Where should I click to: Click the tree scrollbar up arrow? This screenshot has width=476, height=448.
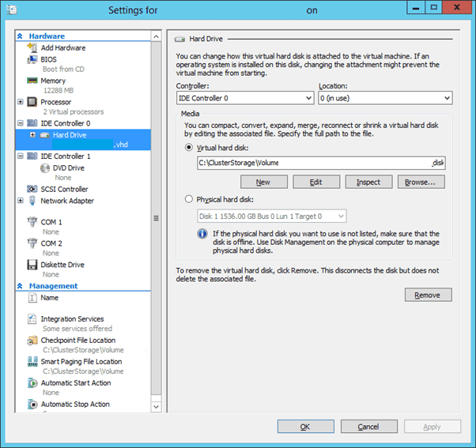click(156, 36)
